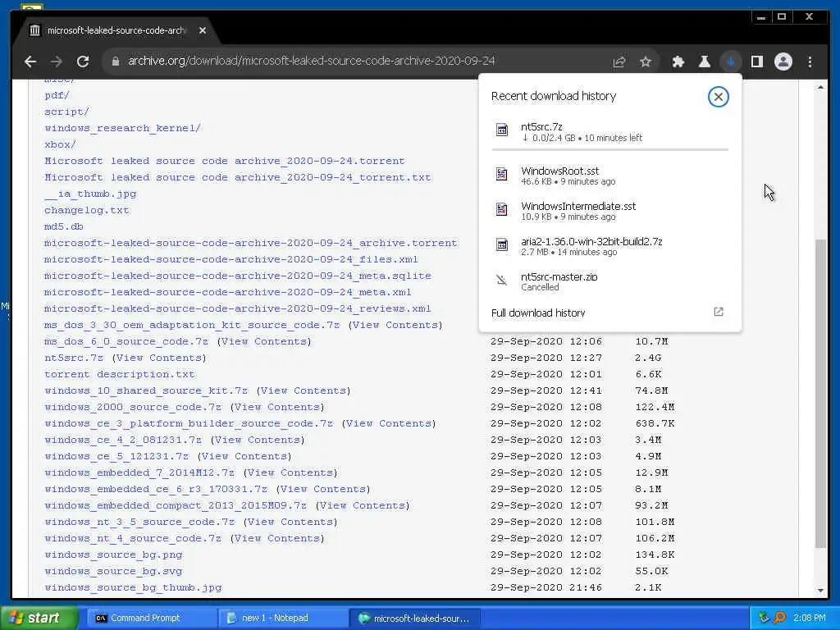Open the _files.xml link
This screenshot has height=630, width=840.
[231, 259]
